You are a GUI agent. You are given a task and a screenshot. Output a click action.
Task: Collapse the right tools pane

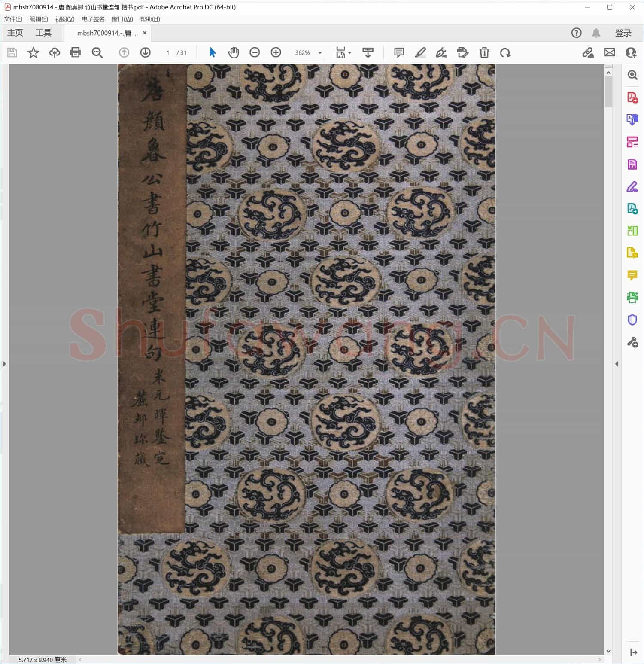click(x=617, y=364)
